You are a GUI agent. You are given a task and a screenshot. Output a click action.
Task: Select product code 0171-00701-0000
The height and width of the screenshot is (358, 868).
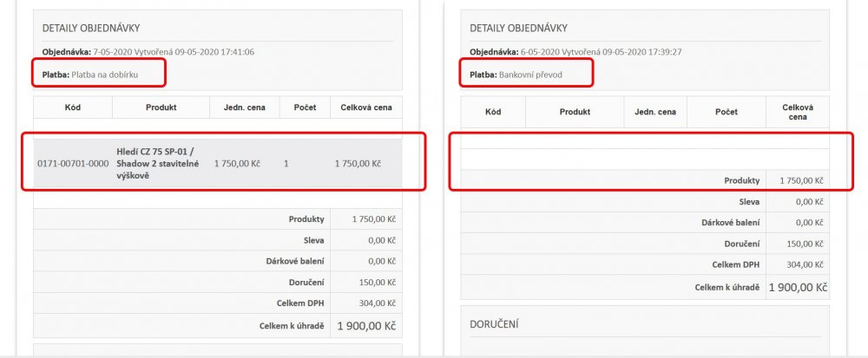point(73,163)
